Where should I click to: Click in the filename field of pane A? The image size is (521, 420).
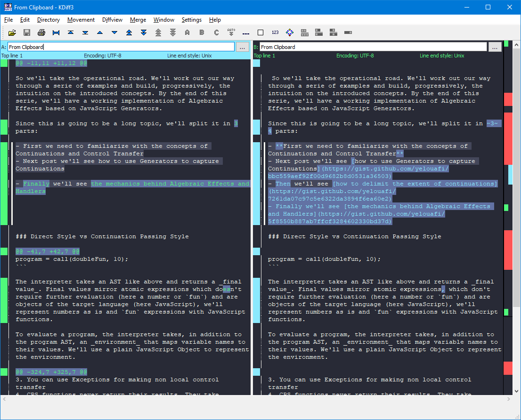(x=118, y=47)
